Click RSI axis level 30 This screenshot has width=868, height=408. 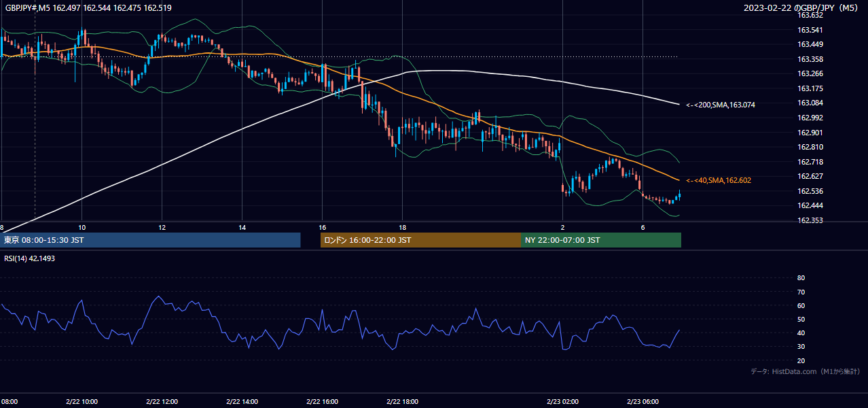[801, 347]
